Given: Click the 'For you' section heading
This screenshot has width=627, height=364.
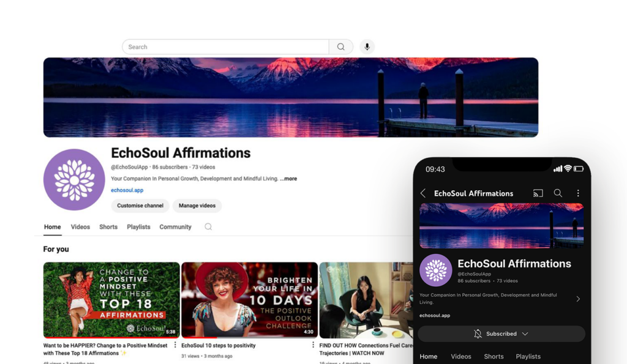Looking at the screenshot, I should coord(56,250).
